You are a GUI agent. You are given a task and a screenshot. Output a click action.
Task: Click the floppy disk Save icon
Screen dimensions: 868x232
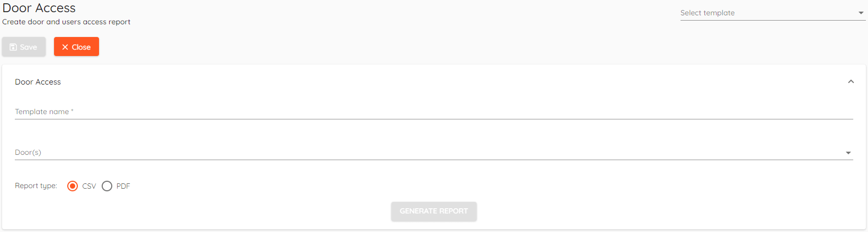point(13,47)
